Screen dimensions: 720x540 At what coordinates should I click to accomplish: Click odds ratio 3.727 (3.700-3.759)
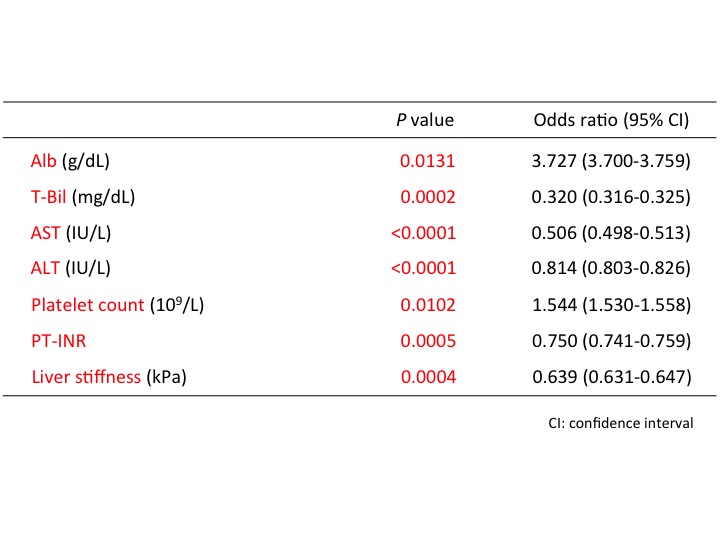pos(611,160)
